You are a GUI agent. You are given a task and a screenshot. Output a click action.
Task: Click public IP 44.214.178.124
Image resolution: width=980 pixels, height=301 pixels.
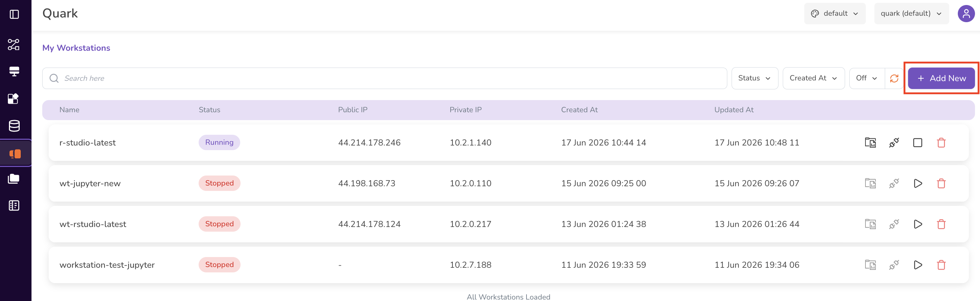[x=369, y=224]
